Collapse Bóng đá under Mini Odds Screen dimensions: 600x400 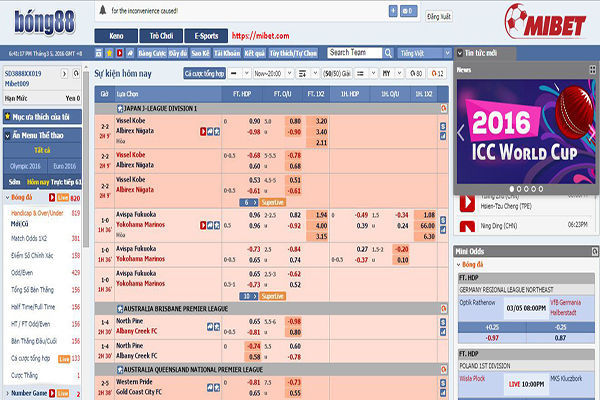pyautogui.click(x=459, y=264)
